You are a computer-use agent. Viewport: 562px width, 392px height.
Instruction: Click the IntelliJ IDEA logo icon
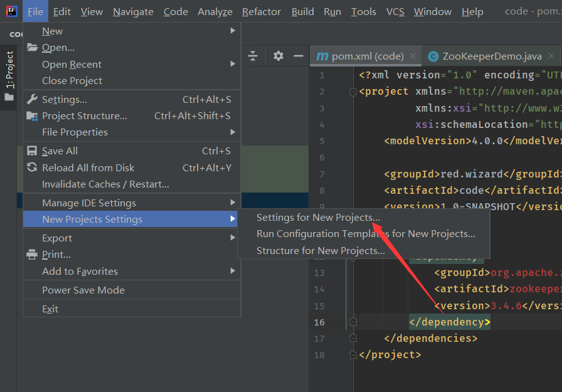[x=11, y=11]
